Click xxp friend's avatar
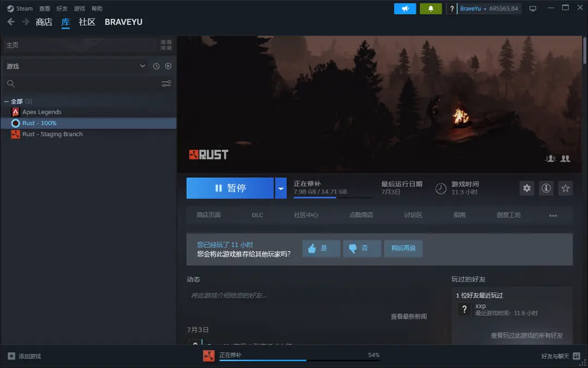Image resolution: width=588 pixels, height=368 pixels. 464,309
